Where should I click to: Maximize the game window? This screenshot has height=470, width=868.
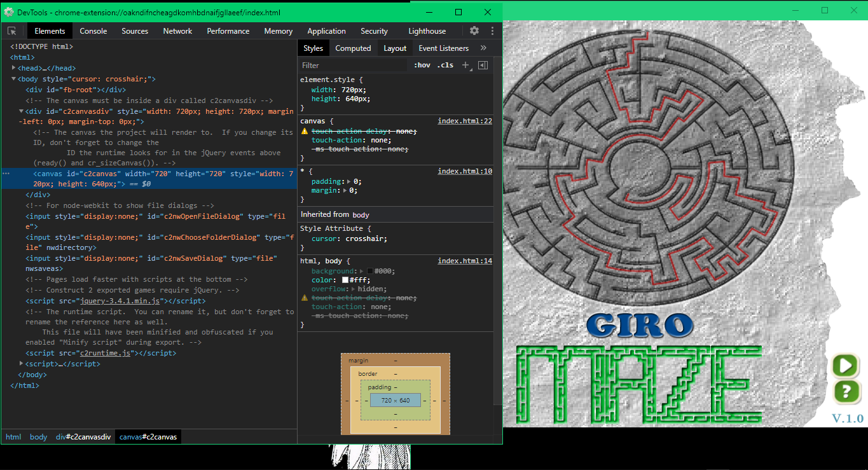coord(825,10)
